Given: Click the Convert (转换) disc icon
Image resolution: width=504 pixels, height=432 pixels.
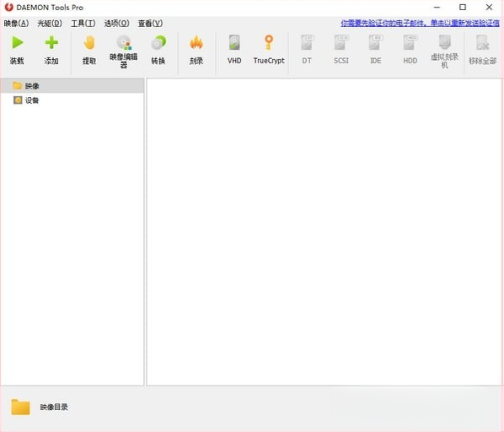Looking at the screenshot, I should click(158, 42).
